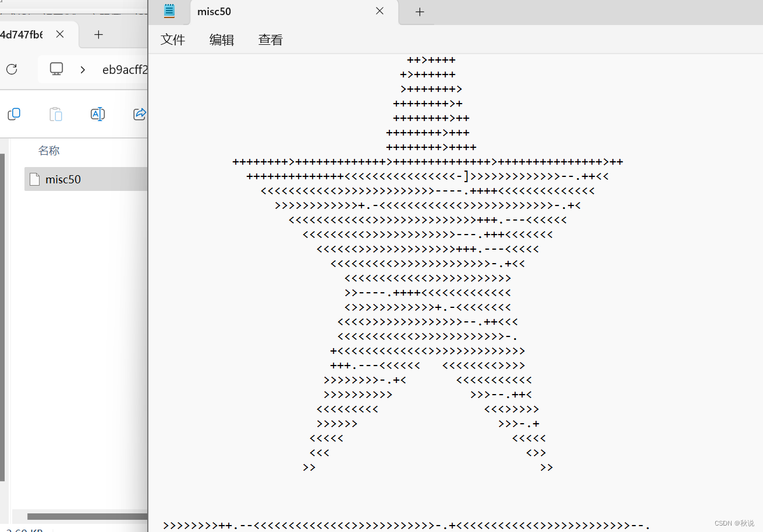
Task: Click the Share icon in the toolbar
Action: pyautogui.click(x=139, y=114)
